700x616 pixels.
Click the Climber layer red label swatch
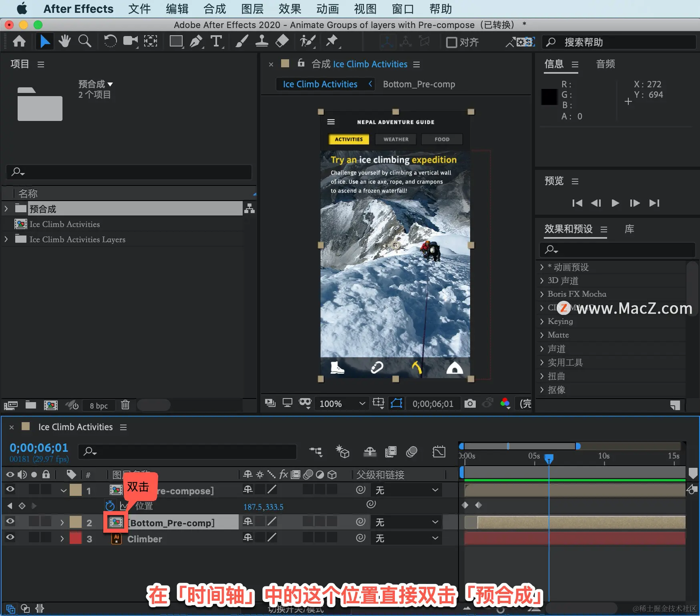[x=76, y=538]
